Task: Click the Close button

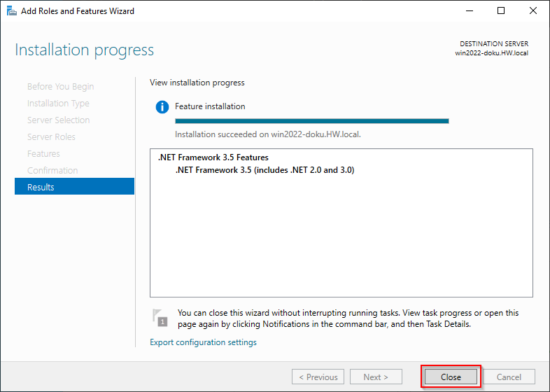Action: coord(451,377)
